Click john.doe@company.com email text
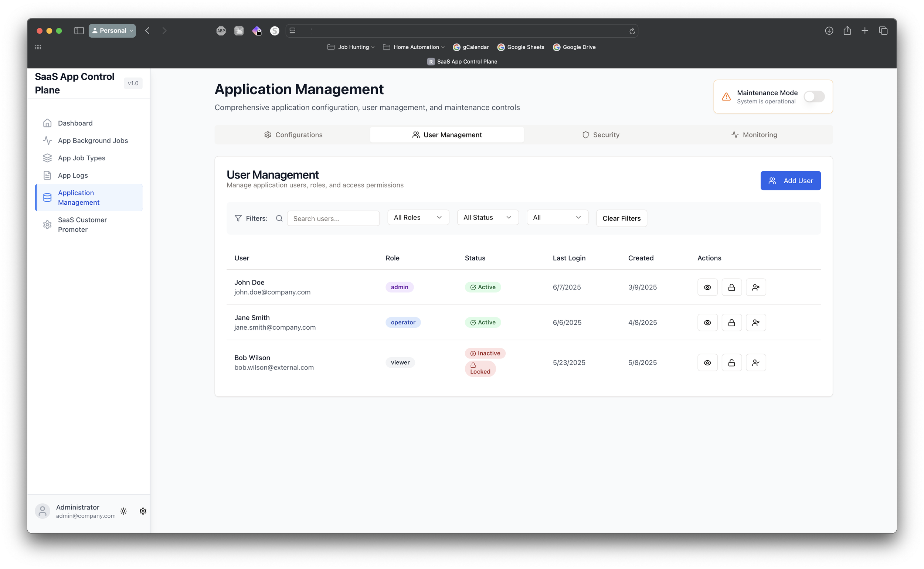The height and width of the screenshot is (569, 924). [x=272, y=292]
